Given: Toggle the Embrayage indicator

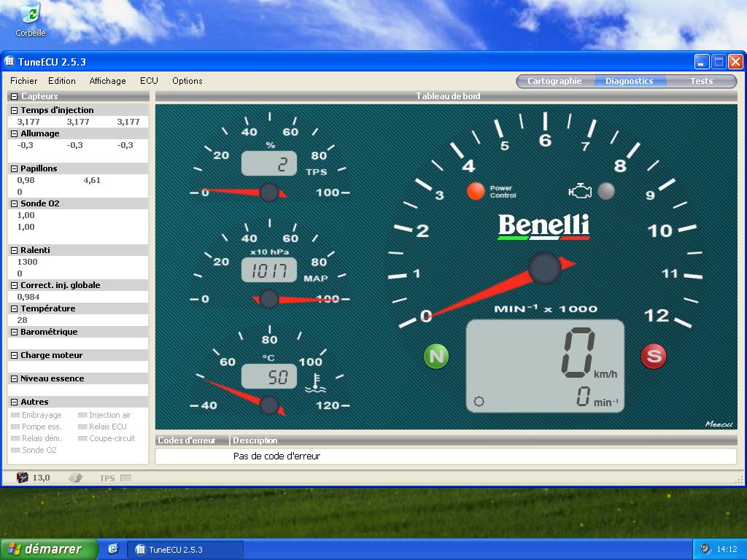Looking at the screenshot, I should (x=15, y=415).
